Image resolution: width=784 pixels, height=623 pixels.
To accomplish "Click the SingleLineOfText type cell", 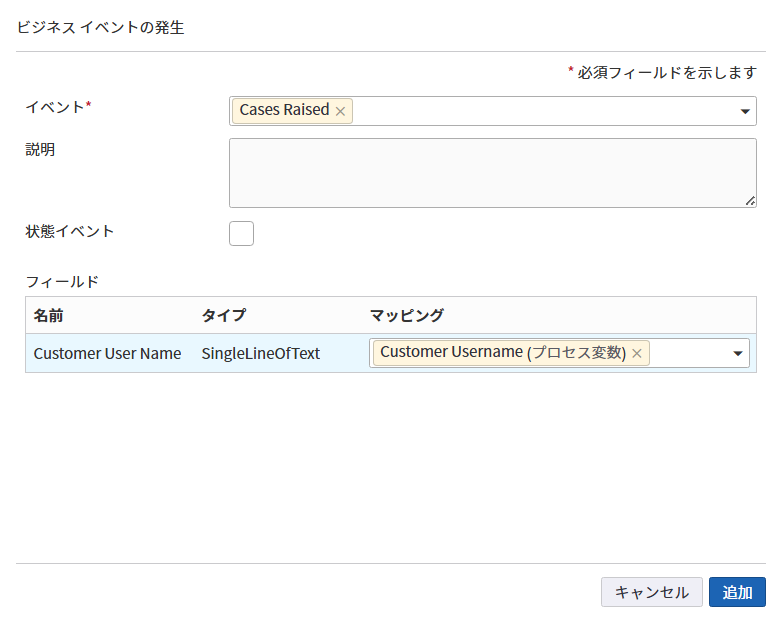I will (260, 353).
